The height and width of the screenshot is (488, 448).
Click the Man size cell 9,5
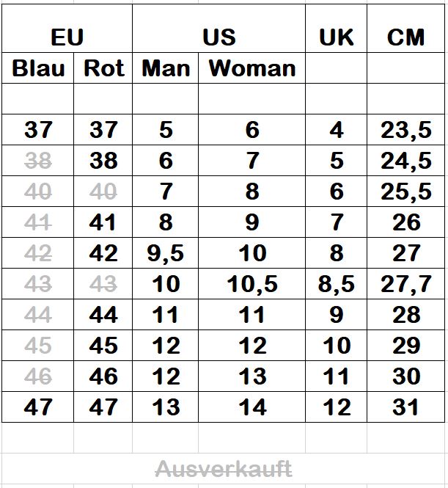point(166,253)
